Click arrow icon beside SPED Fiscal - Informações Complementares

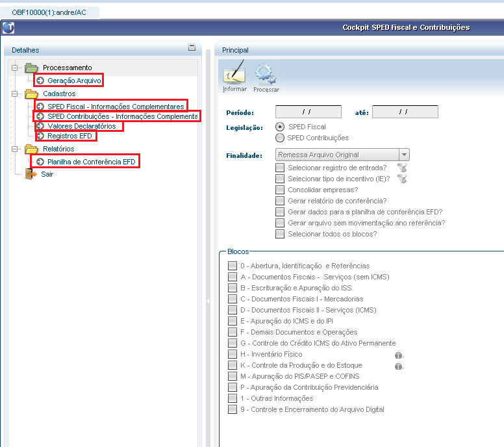pos(40,106)
